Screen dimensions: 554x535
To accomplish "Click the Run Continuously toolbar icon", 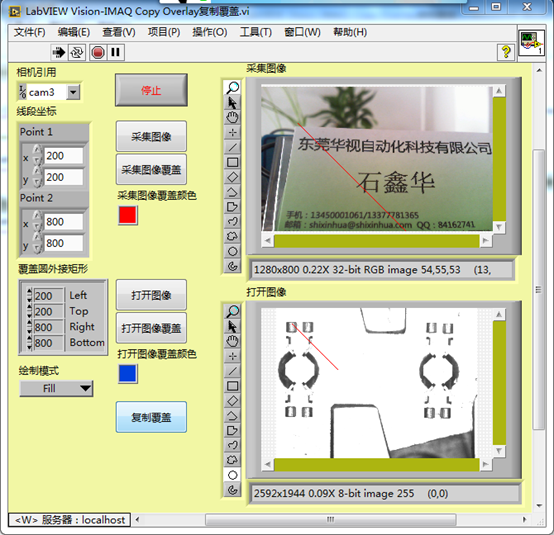I will click(x=77, y=52).
